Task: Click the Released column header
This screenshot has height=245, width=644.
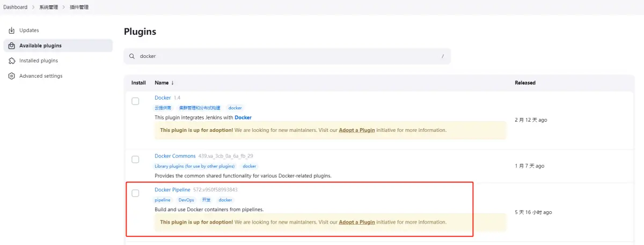Action: point(525,83)
